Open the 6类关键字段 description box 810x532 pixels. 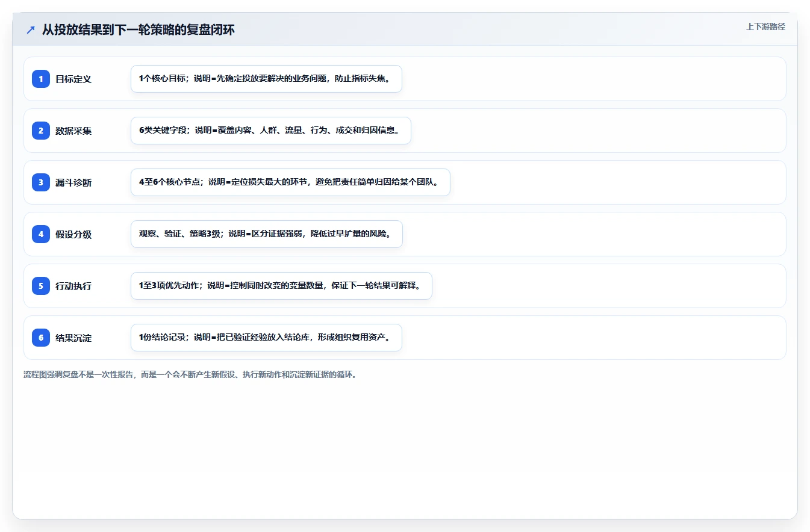[x=271, y=131]
